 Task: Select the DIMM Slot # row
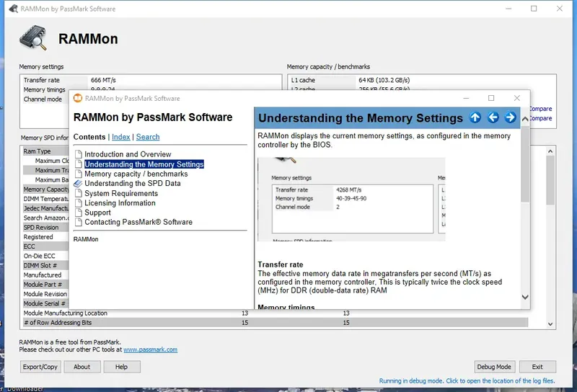(x=45, y=265)
